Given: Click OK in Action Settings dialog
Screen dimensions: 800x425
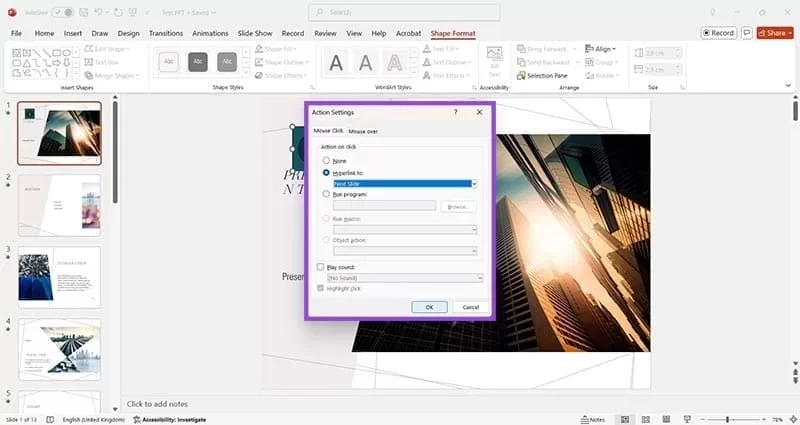Looking at the screenshot, I should click(x=429, y=307).
